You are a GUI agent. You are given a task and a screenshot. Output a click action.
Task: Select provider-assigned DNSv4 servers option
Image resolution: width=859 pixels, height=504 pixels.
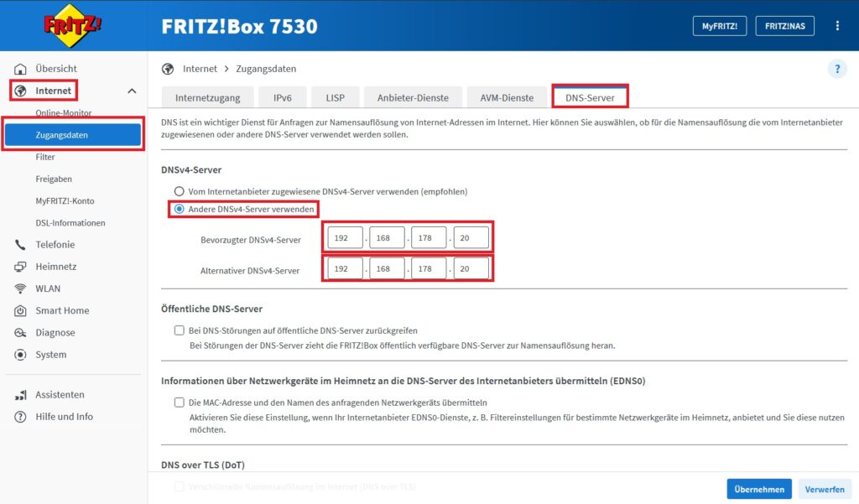[x=180, y=191]
